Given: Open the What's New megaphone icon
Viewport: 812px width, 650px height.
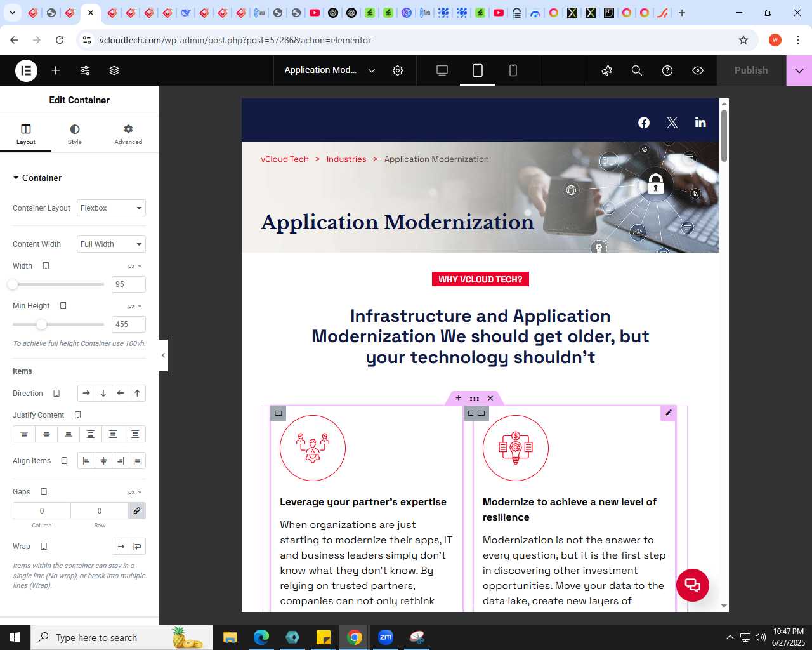Looking at the screenshot, I should pos(607,70).
